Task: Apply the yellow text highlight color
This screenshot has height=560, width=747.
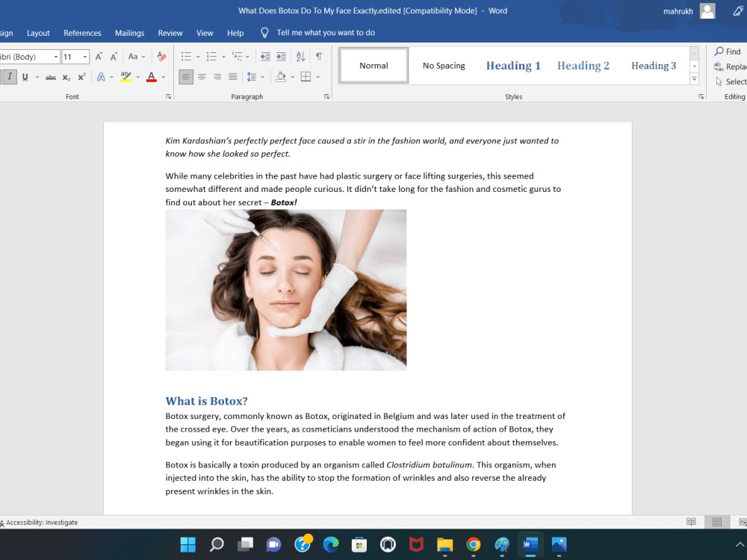Action: (x=125, y=77)
